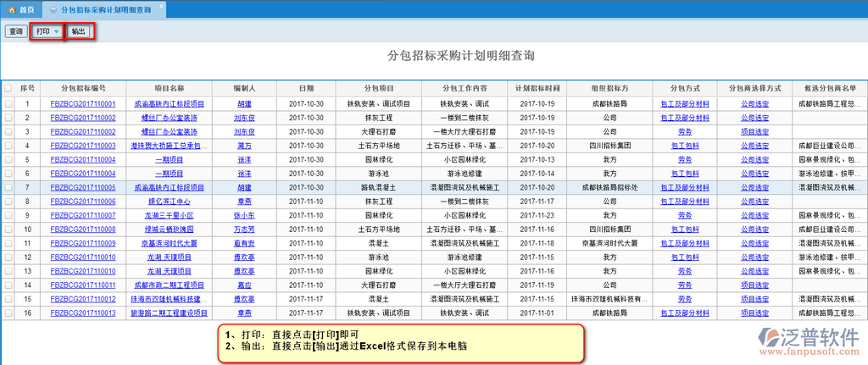
Task: Open the 打印 dropdown arrow
Action: 57,31
